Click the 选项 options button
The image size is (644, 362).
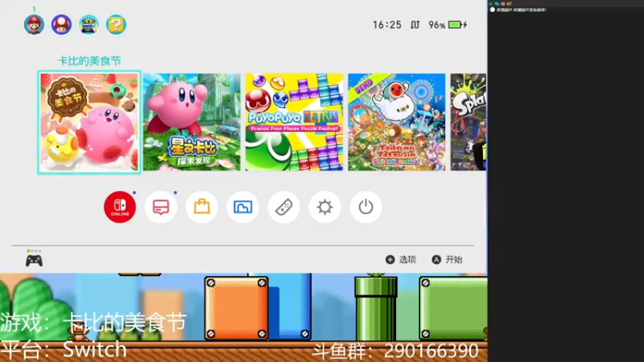(401, 259)
